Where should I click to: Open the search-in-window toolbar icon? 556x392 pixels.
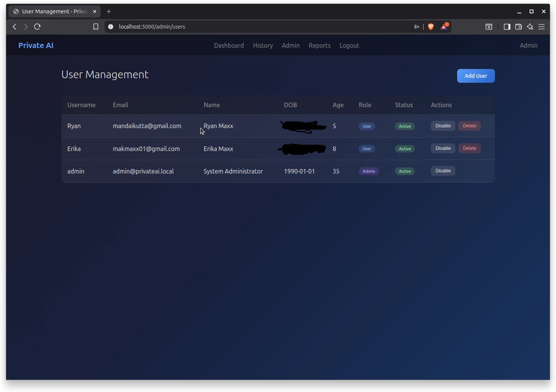(x=489, y=27)
